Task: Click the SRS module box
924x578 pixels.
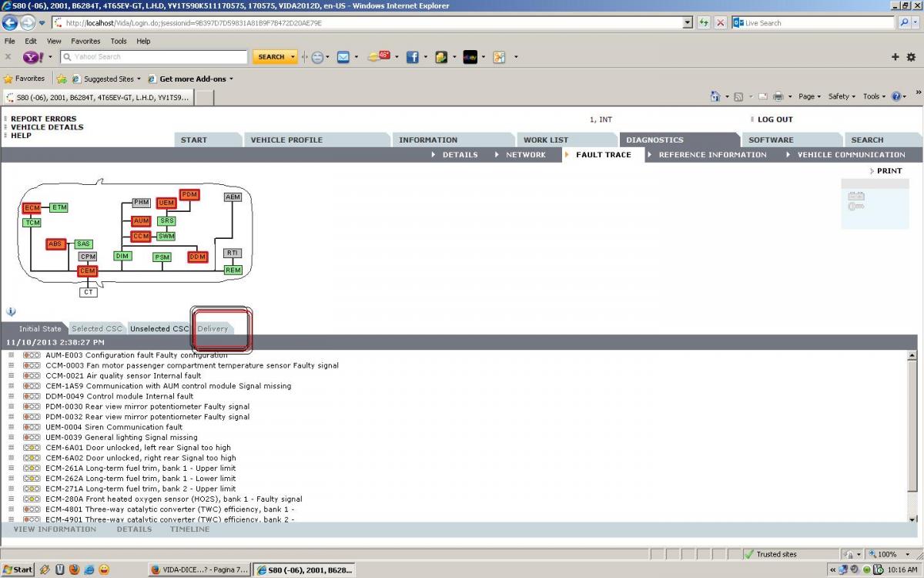Action: [x=166, y=221]
